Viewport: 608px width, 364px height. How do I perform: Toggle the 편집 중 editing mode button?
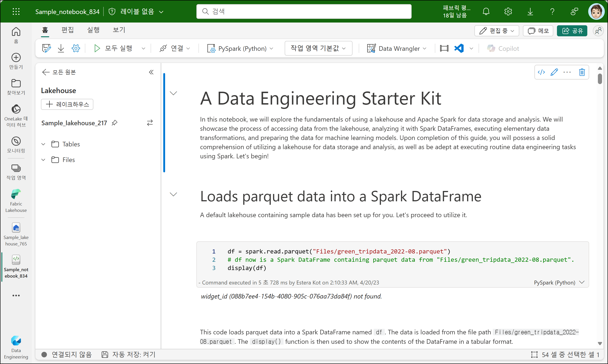click(496, 31)
